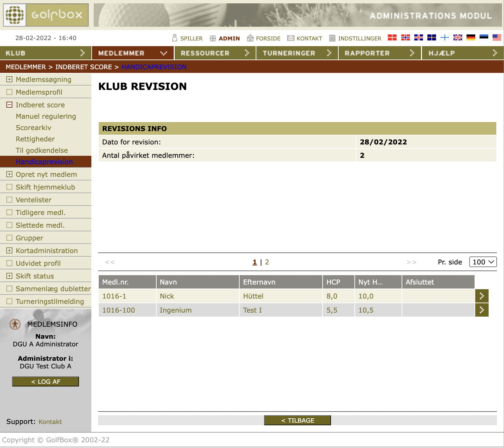504x448 pixels.
Task: Open the Rapporter menu
Action: 379,53
